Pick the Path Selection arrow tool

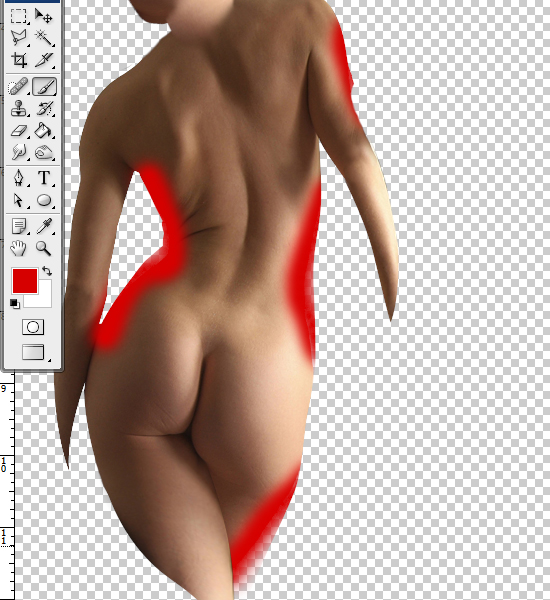pos(18,200)
